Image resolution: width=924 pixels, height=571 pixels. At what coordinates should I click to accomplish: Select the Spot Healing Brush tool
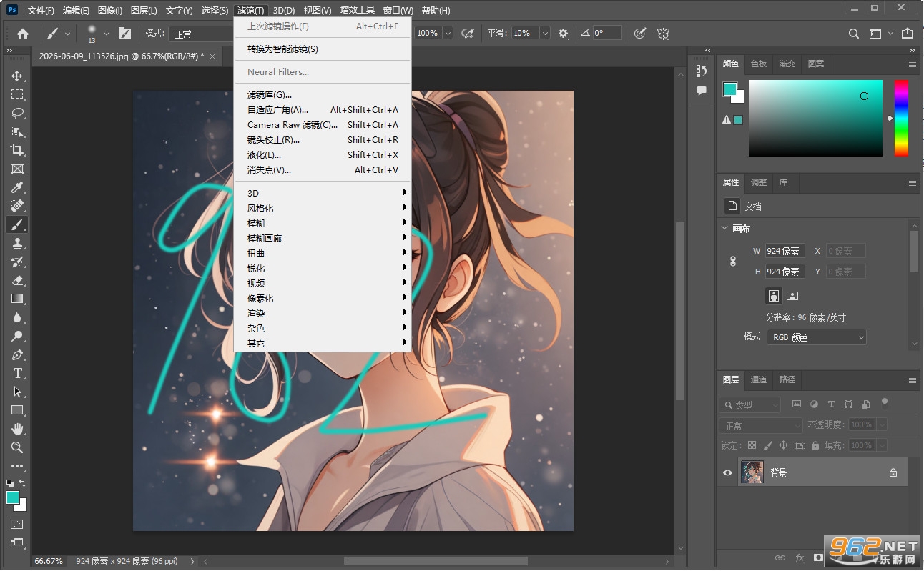click(x=17, y=206)
